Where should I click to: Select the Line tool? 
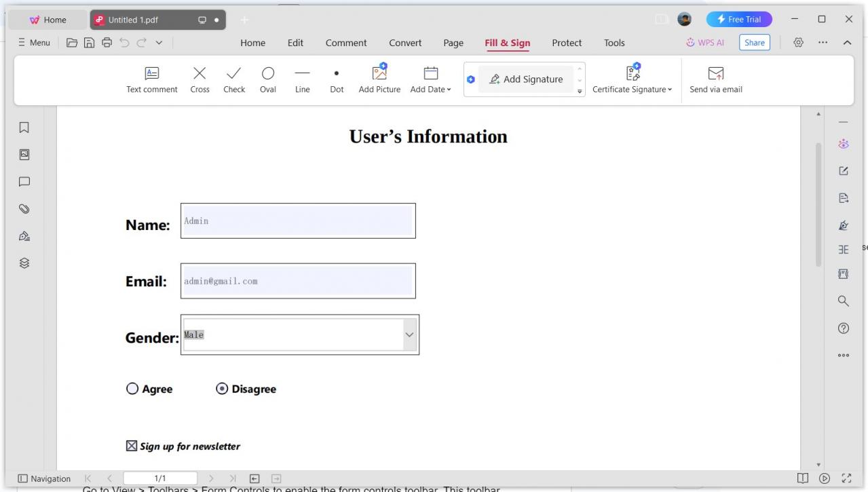click(x=301, y=79)
